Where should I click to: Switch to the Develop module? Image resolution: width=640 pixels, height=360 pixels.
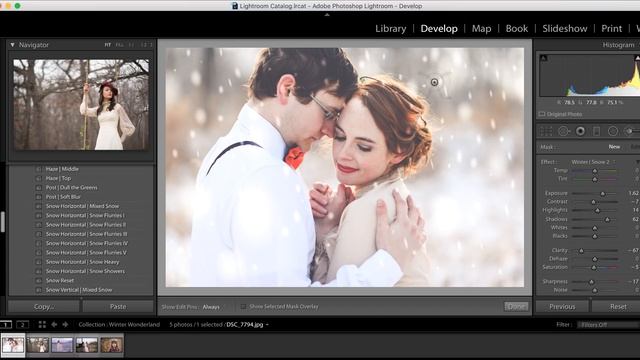pos(439,29)
